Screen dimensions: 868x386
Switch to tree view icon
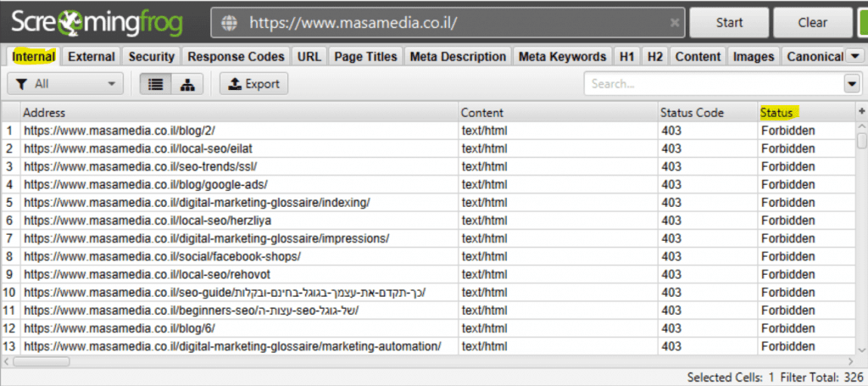pos(187,84)
